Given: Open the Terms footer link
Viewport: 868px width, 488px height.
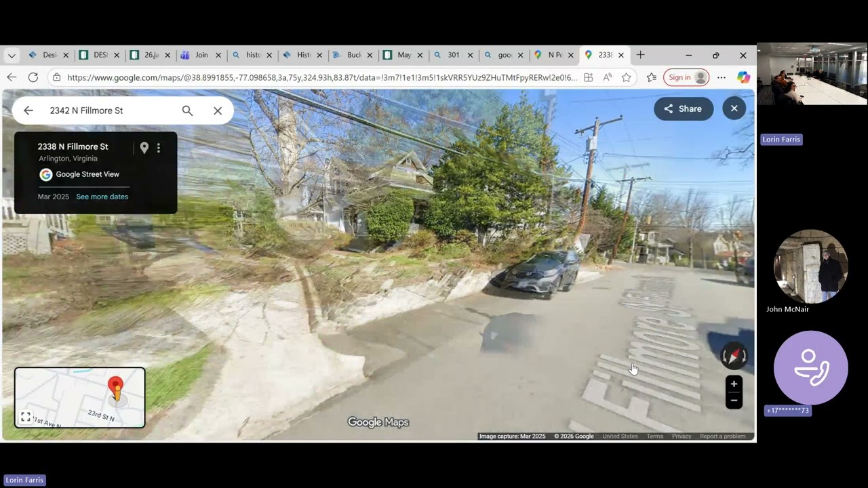Looking at the screenshot, I should point(655,436).
